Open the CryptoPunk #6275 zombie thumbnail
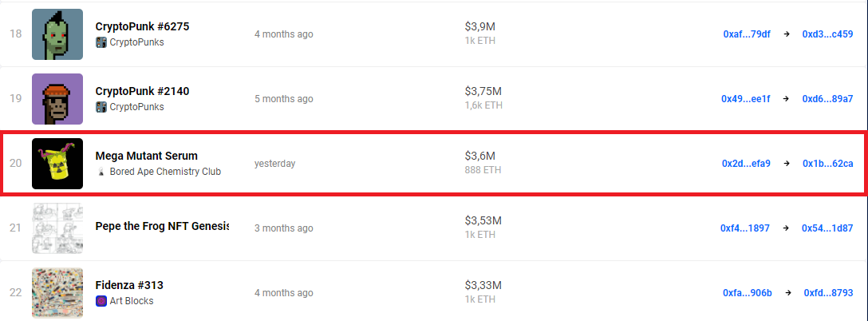 pos(57,34)
